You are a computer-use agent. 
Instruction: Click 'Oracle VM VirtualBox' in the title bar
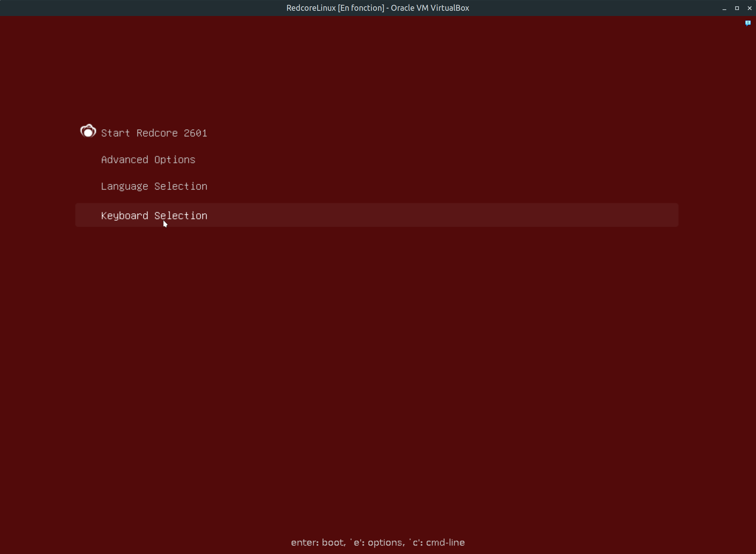[429, 8]
